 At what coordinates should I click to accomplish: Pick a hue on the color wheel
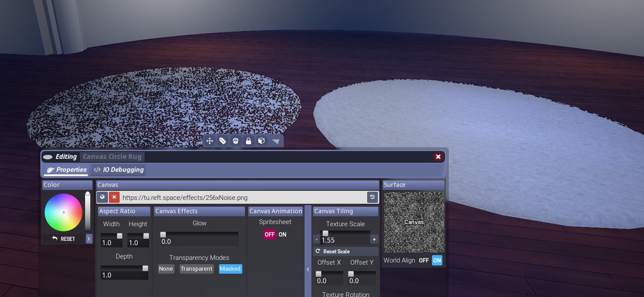pos(63,212)
